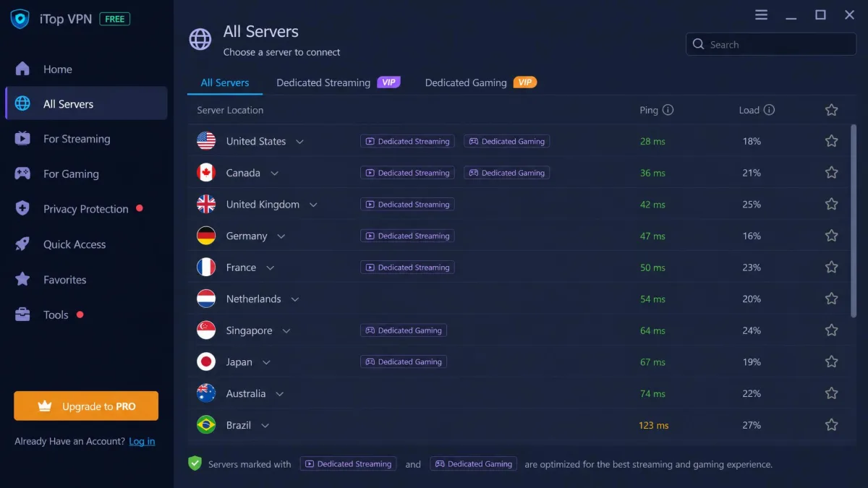The height and width of the screenshot is (488, 868).
Task: Expand the United Kingdom server list chevron
Action: click(313, 205)
